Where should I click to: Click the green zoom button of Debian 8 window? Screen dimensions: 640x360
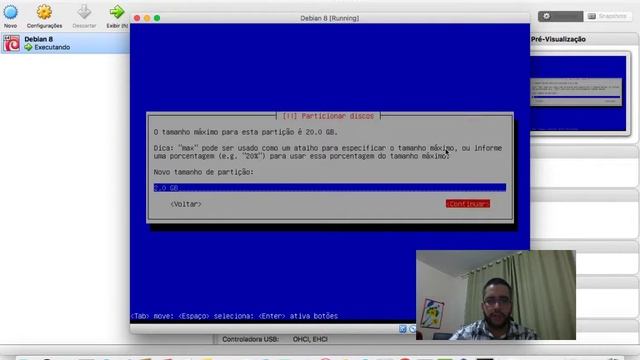[157, 18]
